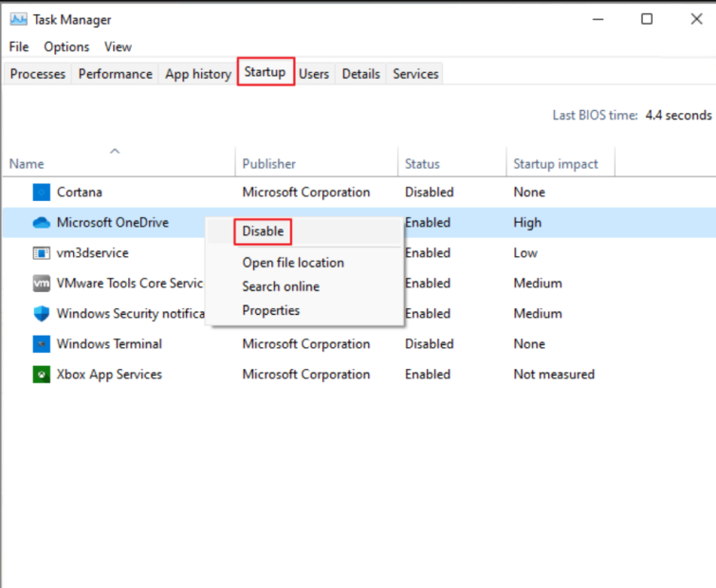Select the Startup tab
This screenshot has width=716, height=588.
coord(266,72)
